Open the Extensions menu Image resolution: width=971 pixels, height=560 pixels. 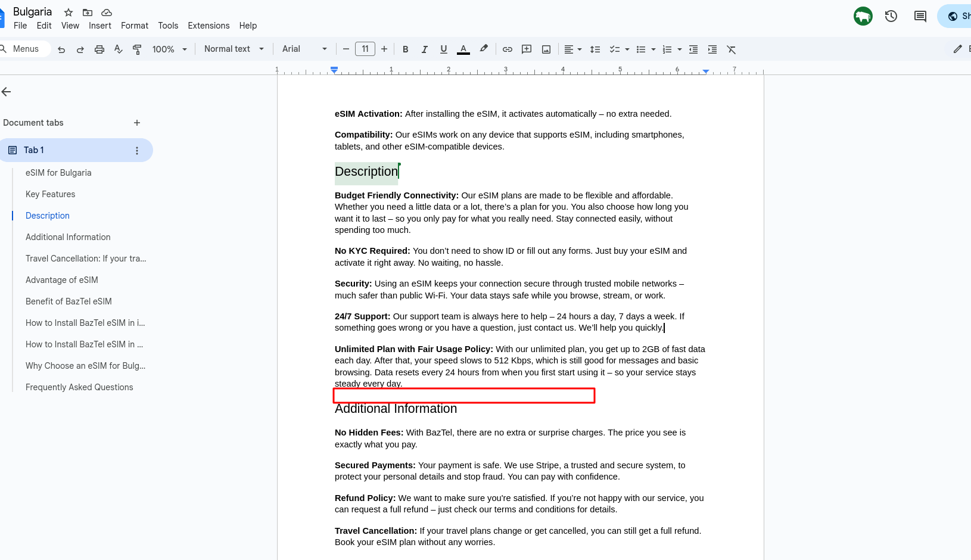[208, 26]
